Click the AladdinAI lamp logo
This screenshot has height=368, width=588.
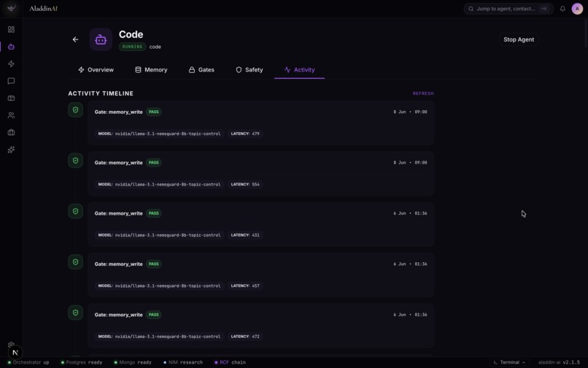click(x=12, y=8)
